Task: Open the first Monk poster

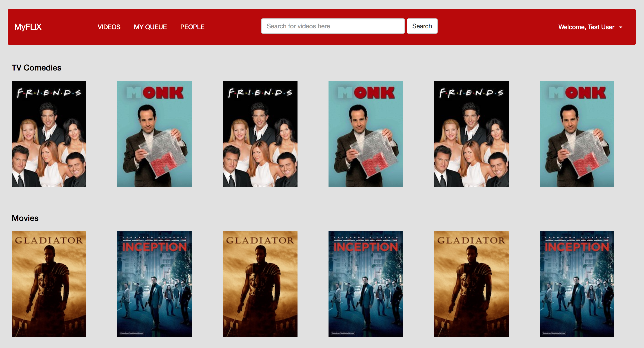Action: (155, 134)
